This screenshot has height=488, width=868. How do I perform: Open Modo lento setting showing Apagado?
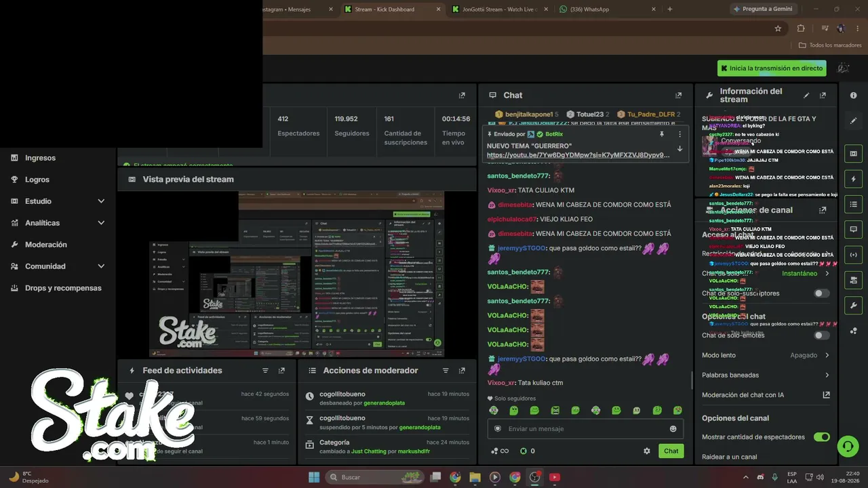click(766, 355)
